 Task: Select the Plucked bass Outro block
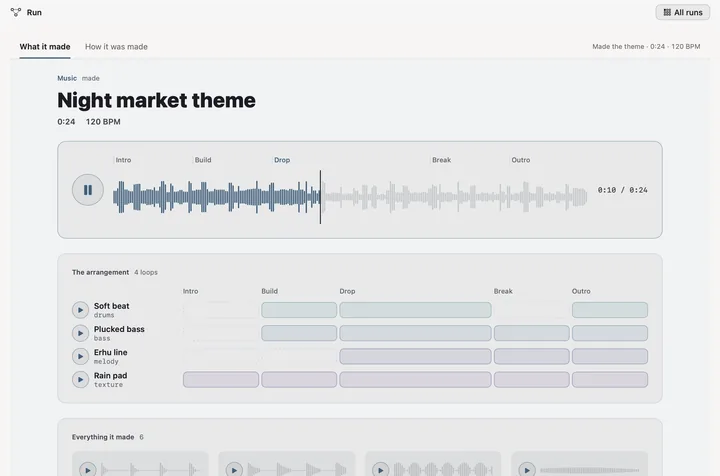(x=610, y=333)
